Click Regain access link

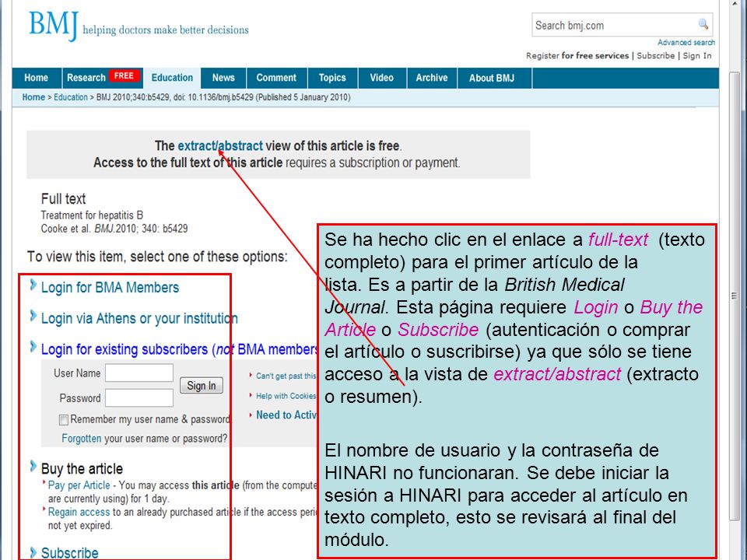[x=79, y=512]
